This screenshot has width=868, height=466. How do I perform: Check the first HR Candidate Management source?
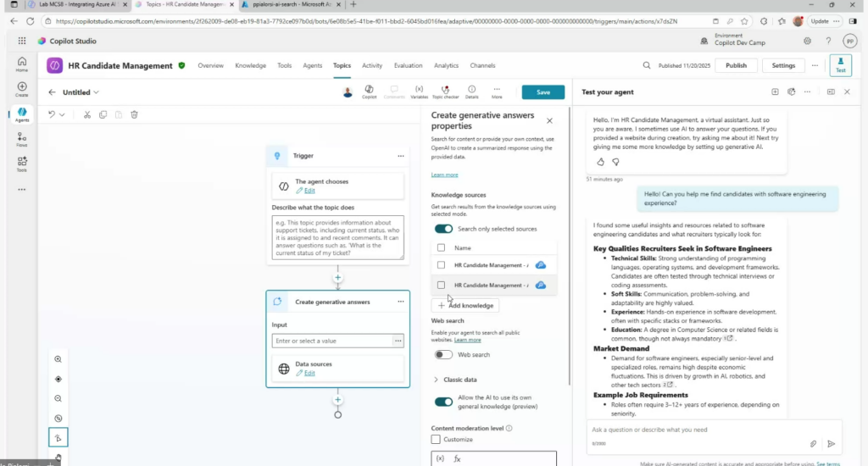click(441, 265)
